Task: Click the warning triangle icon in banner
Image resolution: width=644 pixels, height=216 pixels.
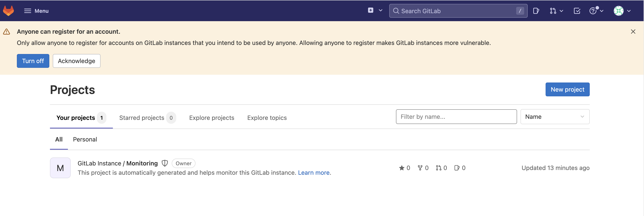Action: coord(6,32)
